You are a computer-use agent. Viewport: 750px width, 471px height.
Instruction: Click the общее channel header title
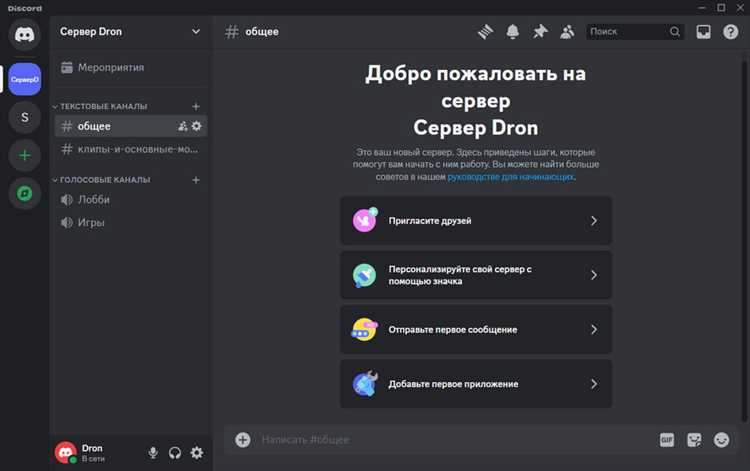[262, 32]
